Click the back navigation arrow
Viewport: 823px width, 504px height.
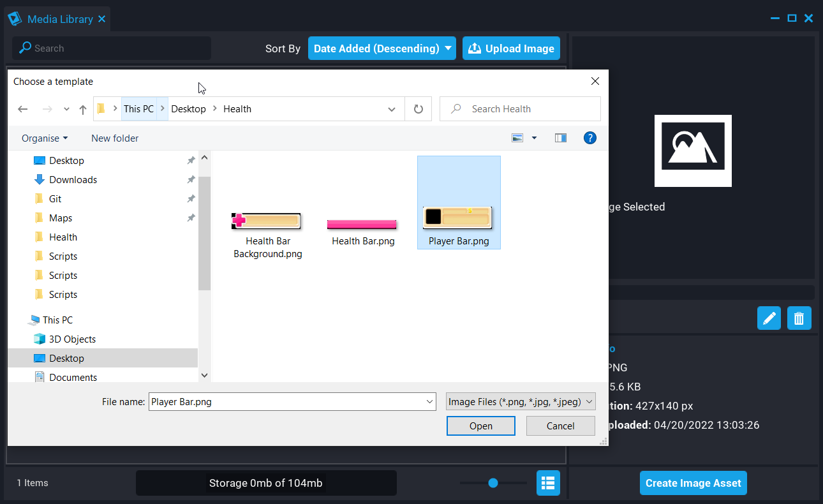pyautogui.click(x=23, y=109)
